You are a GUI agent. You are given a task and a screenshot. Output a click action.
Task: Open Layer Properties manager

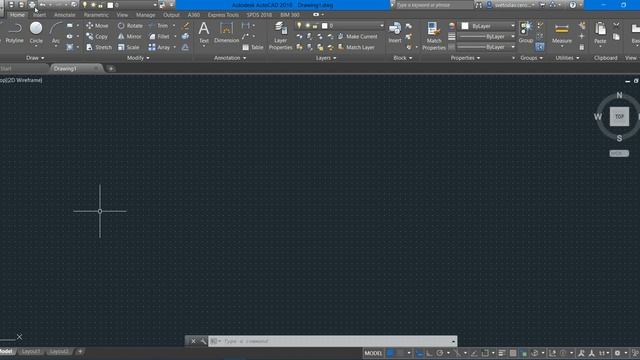(280, 36)
